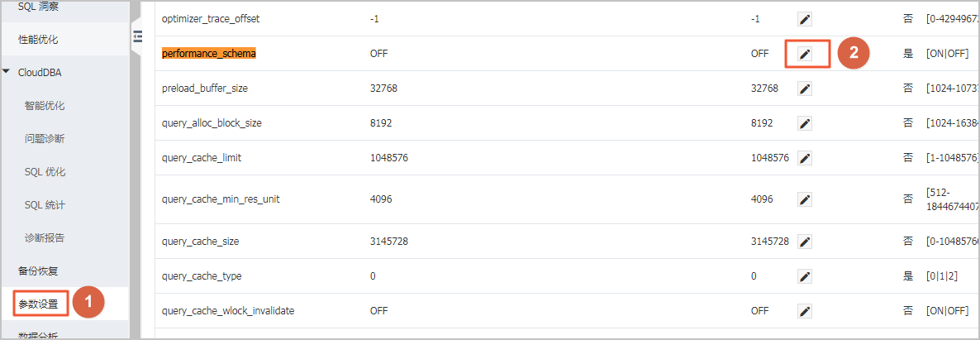This screenshot has height=340, width=980.
Task: Edit preload_buffer_size using its pencil icon
Action: click(x=805, y=89)
